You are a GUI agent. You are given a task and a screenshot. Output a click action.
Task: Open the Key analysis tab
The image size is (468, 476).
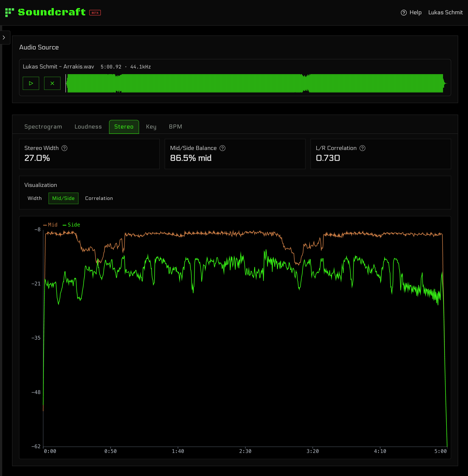(x=151, y=127)
